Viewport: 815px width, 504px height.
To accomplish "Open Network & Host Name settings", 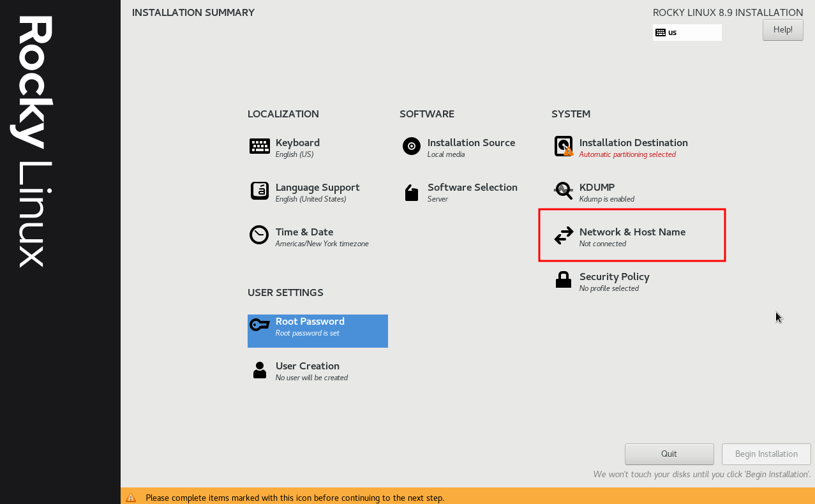I will [x=632, y=232].
